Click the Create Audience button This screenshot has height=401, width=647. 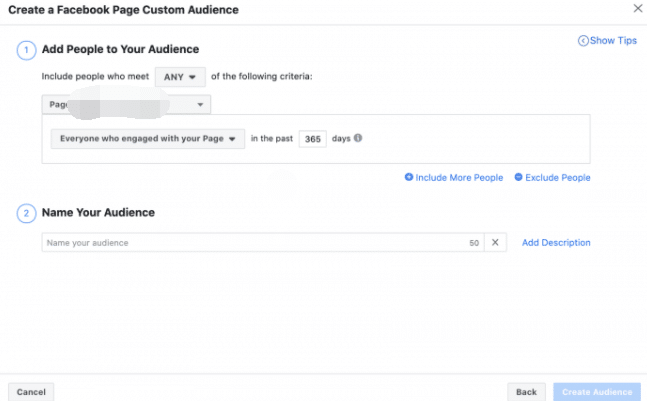click(597, 392)
